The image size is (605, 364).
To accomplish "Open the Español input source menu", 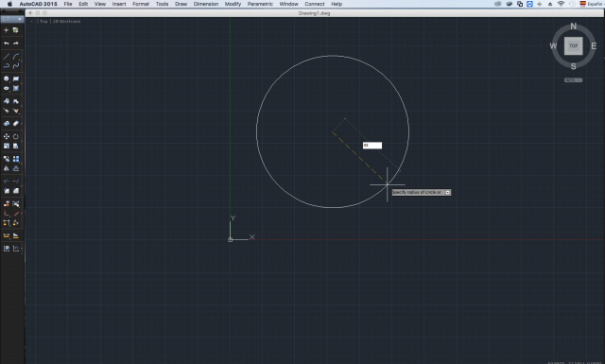I will click(591, 4).
